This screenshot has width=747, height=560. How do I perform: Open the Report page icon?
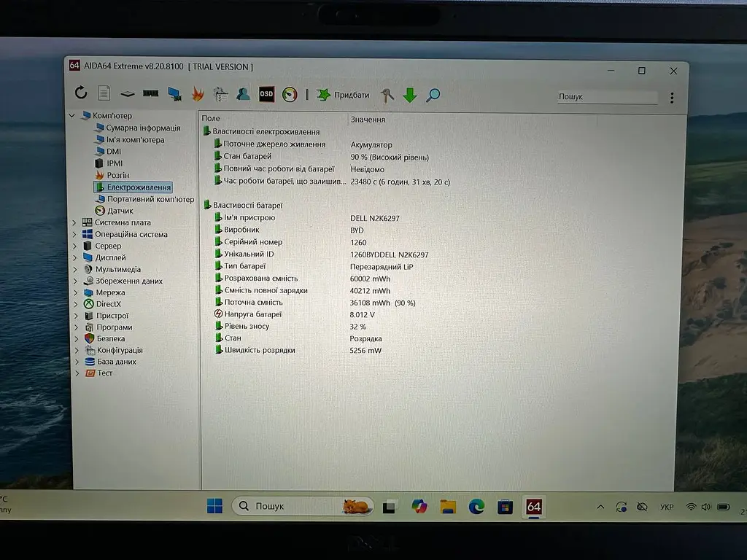point(104,93)
